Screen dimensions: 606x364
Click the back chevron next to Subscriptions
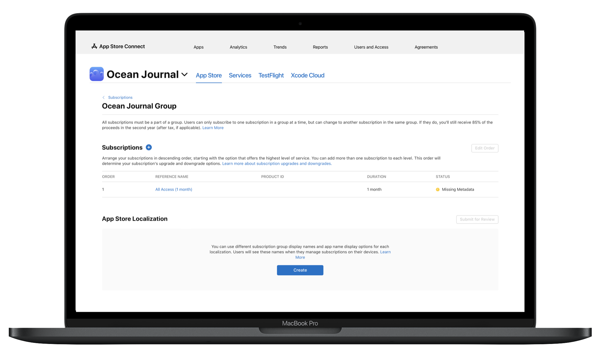pos(103,97)
